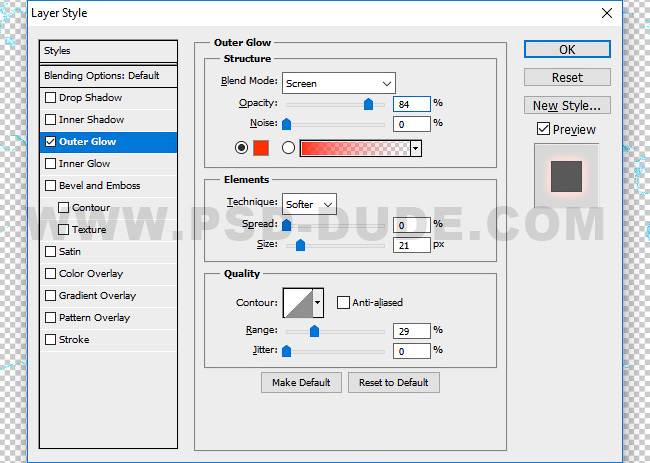The image size is (650, 463).
Task: Close the Layer Style dialog
Action: 606,13
